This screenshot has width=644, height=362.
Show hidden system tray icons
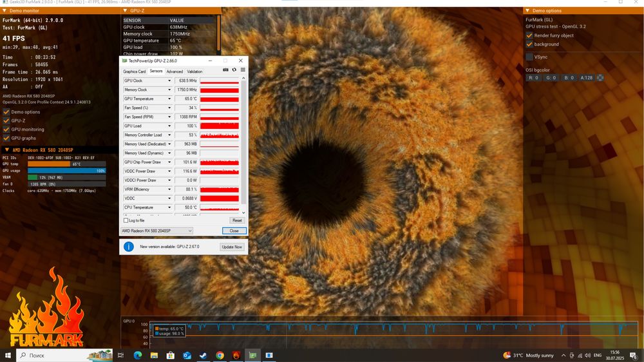[x=563, y=356]
